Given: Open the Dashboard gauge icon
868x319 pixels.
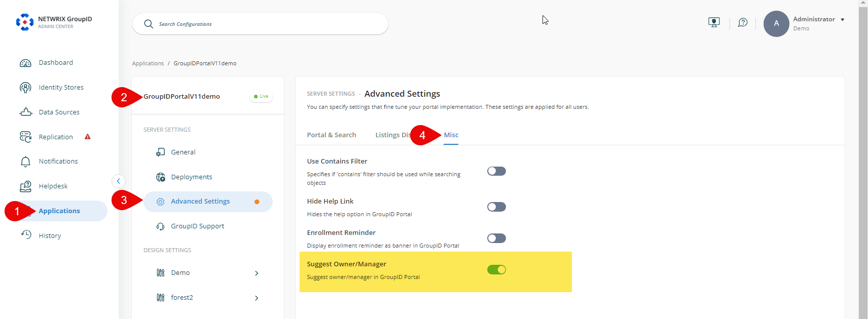Looking at the screenshot, I should [25, 63].
